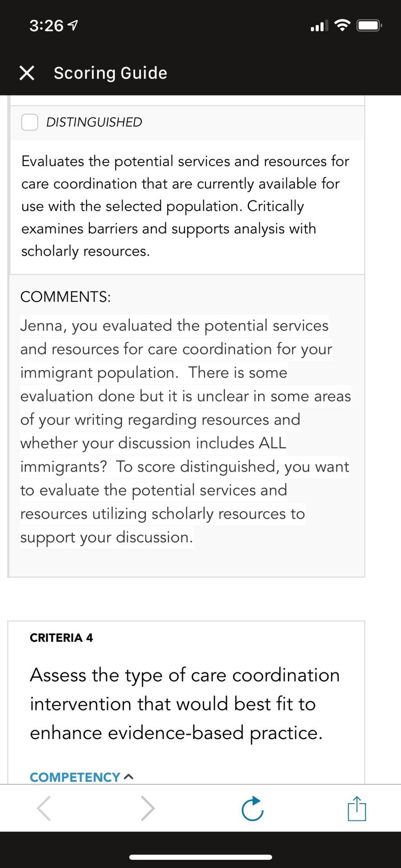Image resolution: width=401 pixels, height=868 pixels.
Task: Close the Scoring Guide with X icon
Action: click(x=27, y=73)
